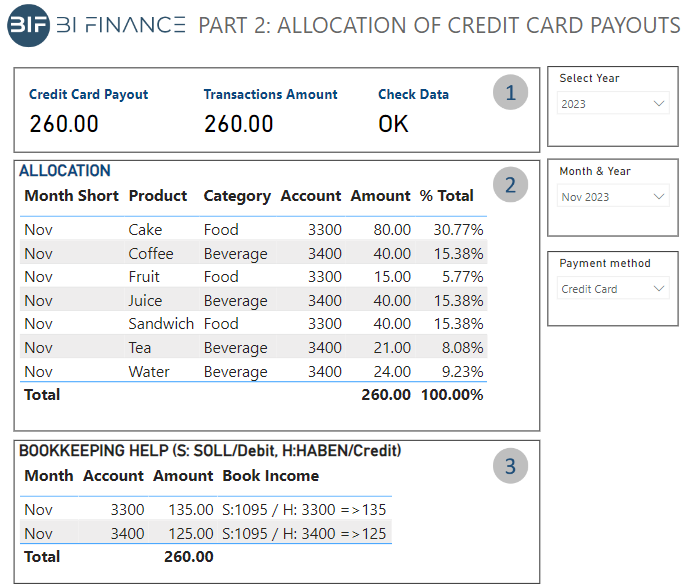
Task: Click the 15.00 amount for Fruit
Action: tap(392, 276)
